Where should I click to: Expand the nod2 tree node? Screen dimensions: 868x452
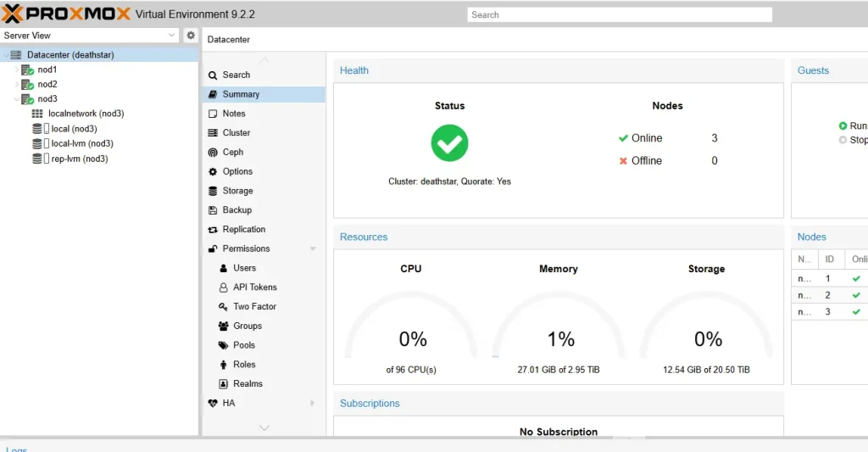coord(17,84)
